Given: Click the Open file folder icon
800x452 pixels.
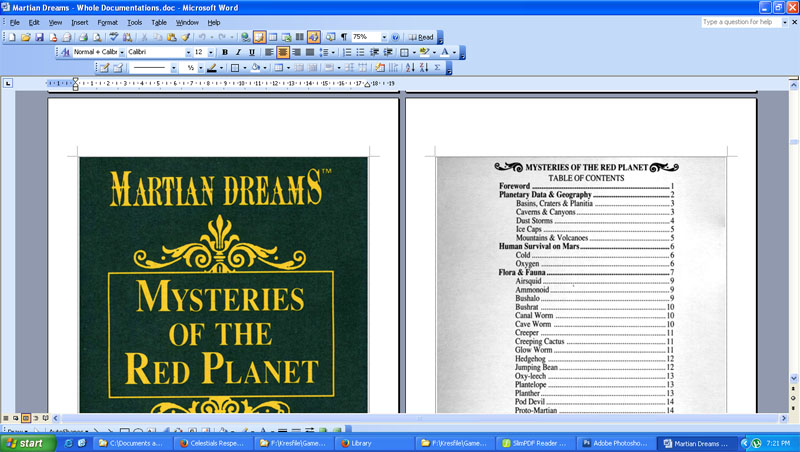Looking at the screenshot, I should point(26,37).
